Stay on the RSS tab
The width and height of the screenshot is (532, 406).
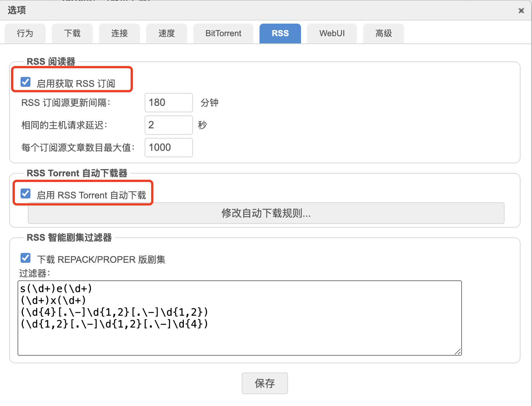pos(280,34)
